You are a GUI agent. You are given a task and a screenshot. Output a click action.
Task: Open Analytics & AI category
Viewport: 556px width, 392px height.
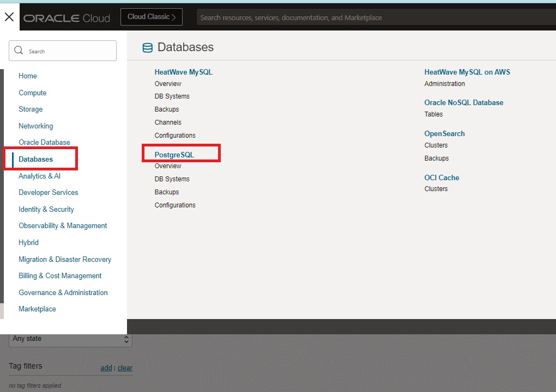click(x=39, y=176)
